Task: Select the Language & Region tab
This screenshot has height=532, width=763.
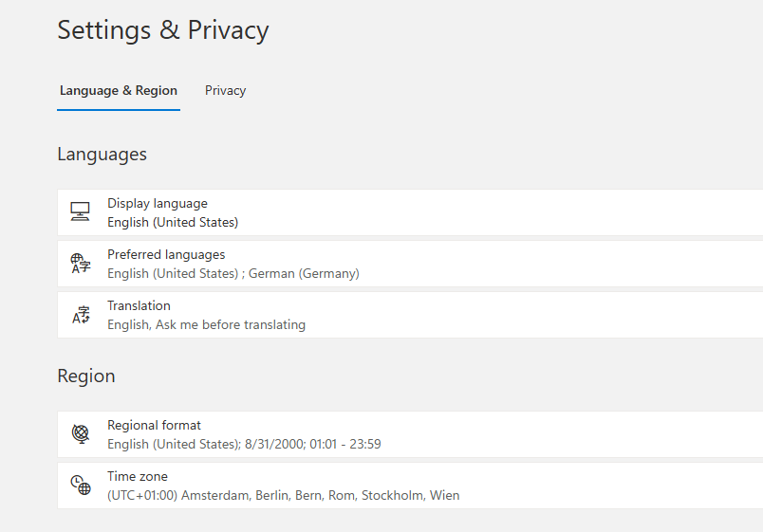Action: click(x=119, y=90)
